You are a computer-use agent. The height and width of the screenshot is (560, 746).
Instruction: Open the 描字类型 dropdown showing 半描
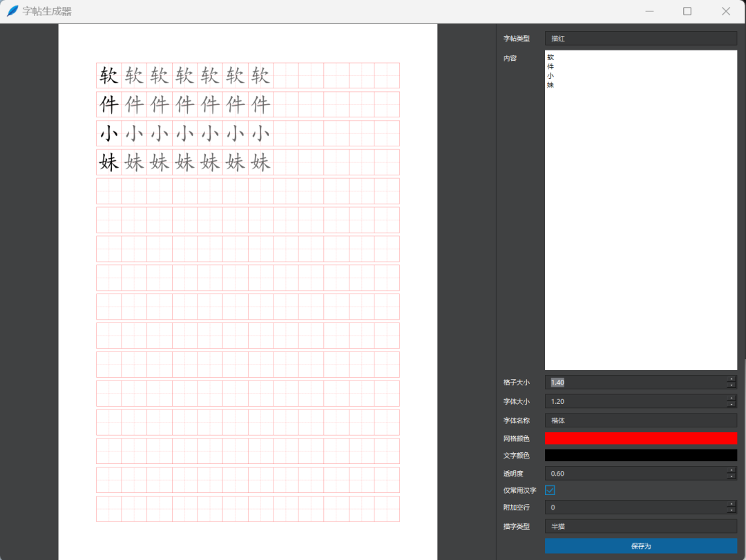coord(640,526)
